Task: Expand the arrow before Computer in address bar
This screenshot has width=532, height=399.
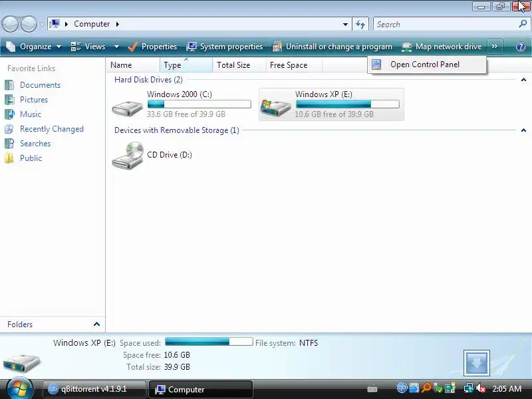Action: [x=66, y=24]
